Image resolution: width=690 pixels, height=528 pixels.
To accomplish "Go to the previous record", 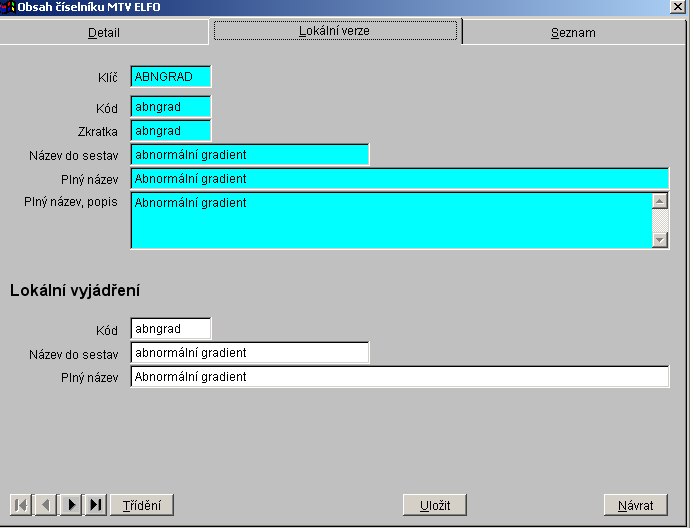I will coord(45,505).
